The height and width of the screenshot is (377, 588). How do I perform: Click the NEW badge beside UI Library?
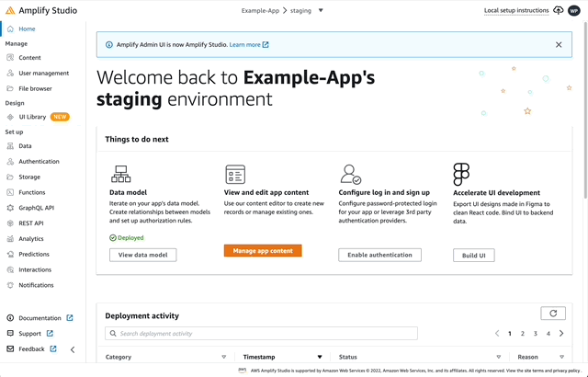pos(60,117)
